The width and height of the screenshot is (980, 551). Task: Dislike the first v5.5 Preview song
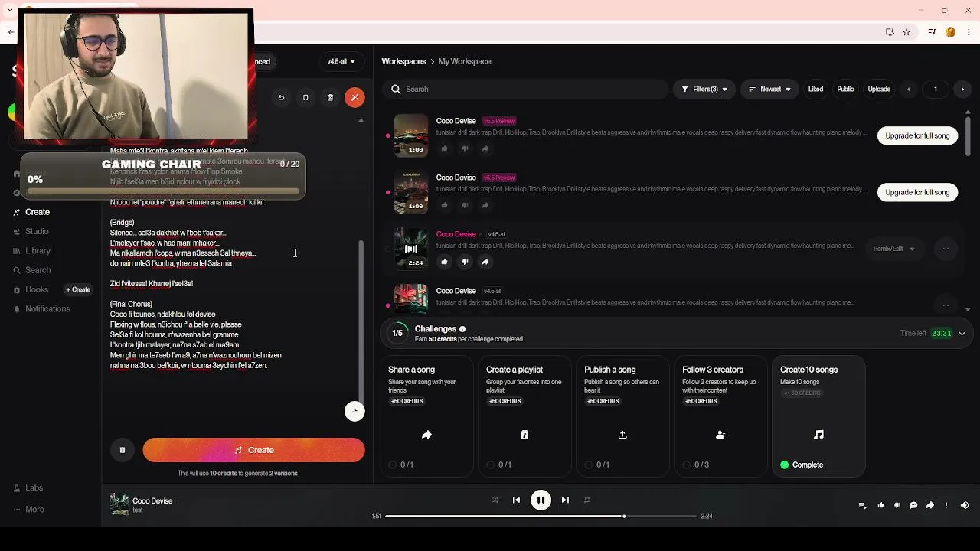pyautogui.click(x=465, y=148)
